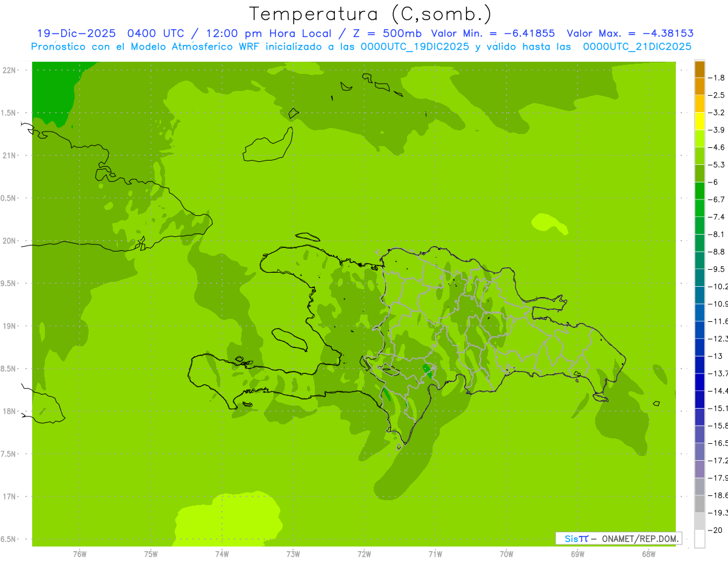Click the purple swatch between -17.2 and -17.9

tap(699, 469)
